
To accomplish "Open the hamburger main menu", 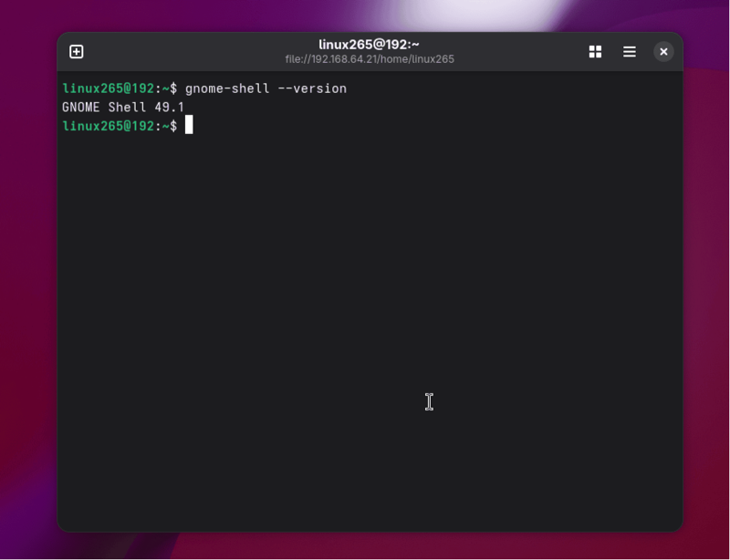I will coord(630,52).
